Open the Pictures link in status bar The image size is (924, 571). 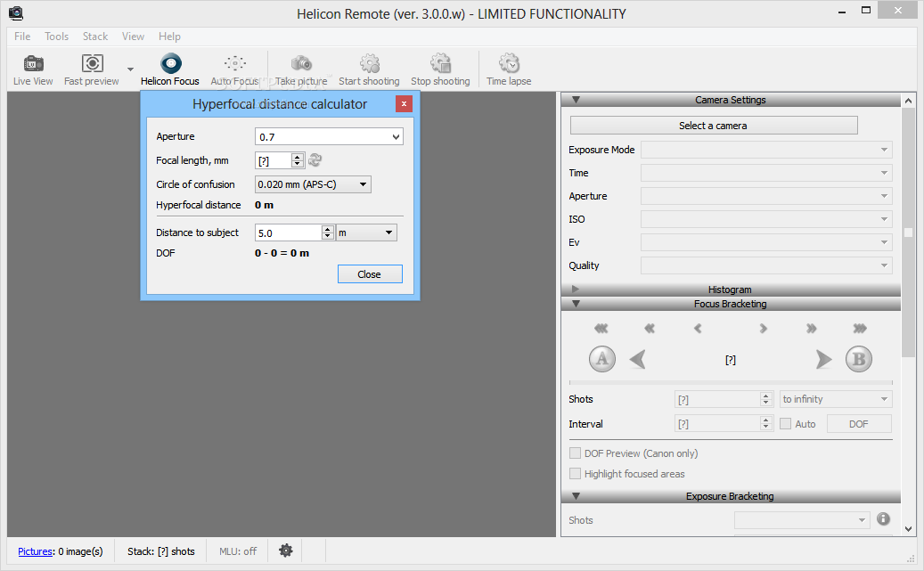[36, 551]
